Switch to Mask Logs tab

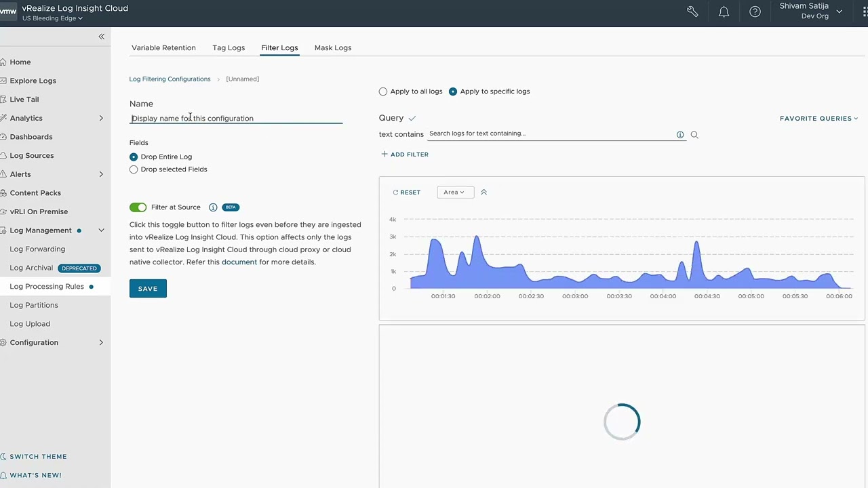tap(333, 48)
